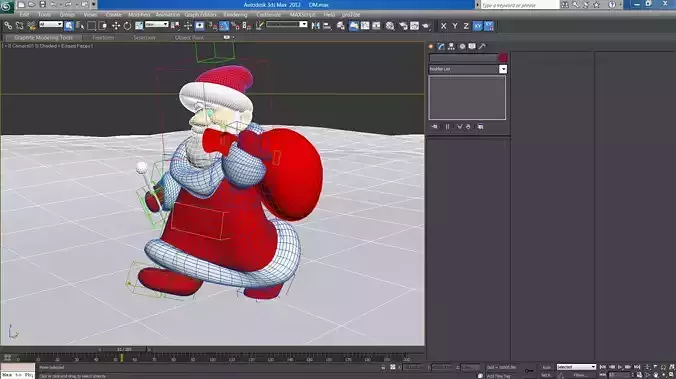This screenshot has height=379, width=676.
Task: Click the Open File icon in quick access toolbar
Action: tap(31, 5)
